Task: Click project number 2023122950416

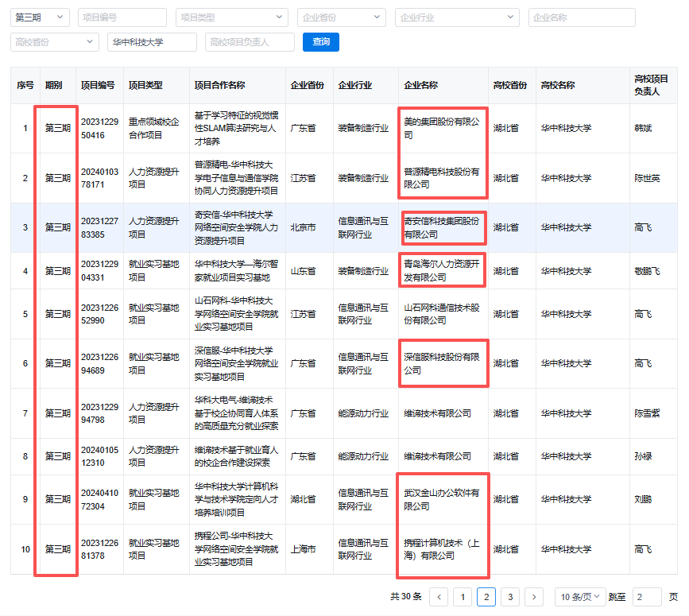Action: click(x=100, y=128)
